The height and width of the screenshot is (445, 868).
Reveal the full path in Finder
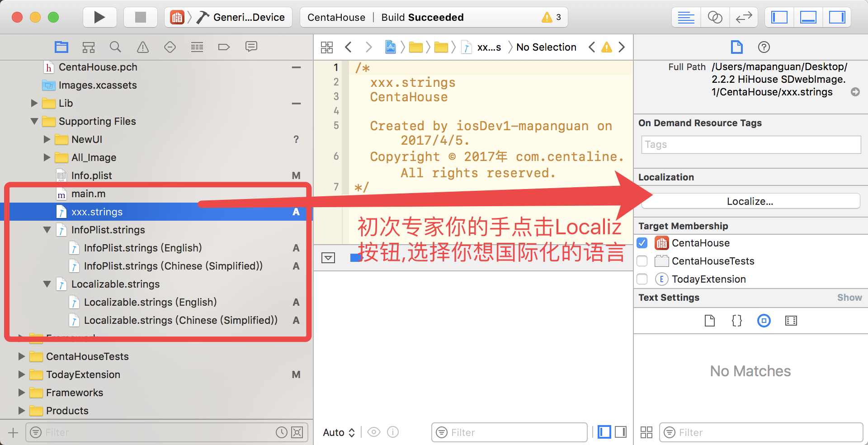[x=855, y=92]
